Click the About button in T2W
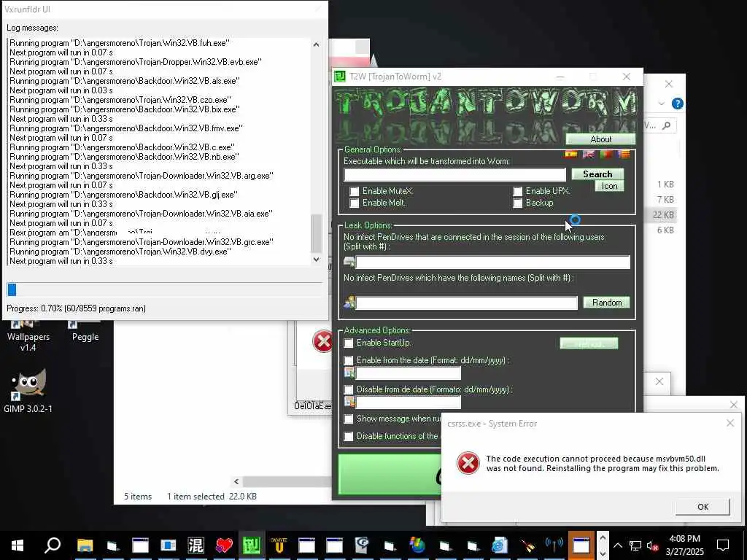The height and width of the screenshot is (560, 747). [600, 139]
